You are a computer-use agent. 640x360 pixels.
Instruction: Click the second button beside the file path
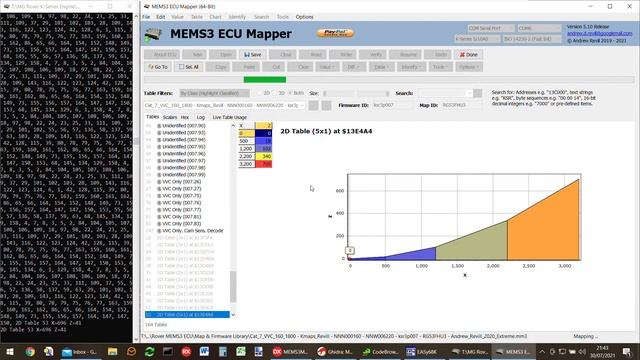pos(327,105)
